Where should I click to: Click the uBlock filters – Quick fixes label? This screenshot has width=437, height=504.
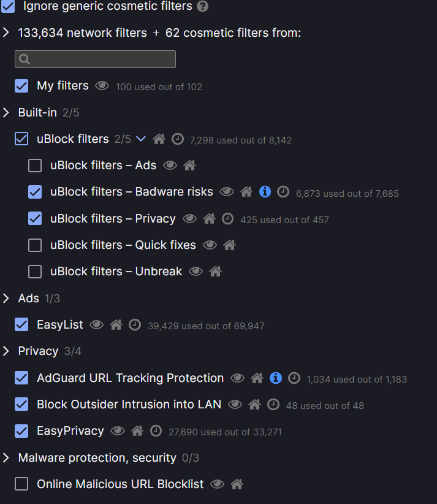tap(123, 245)
